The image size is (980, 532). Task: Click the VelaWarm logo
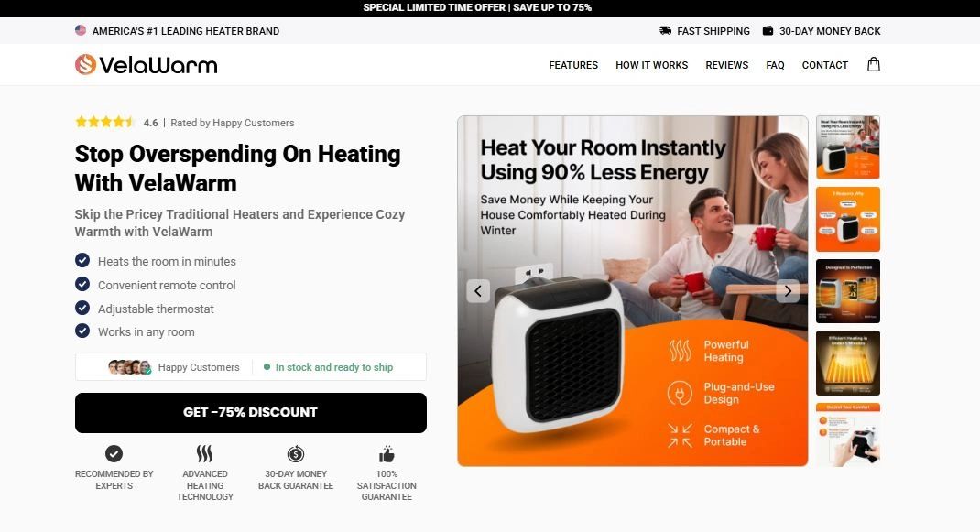click(x=147, y=64)
